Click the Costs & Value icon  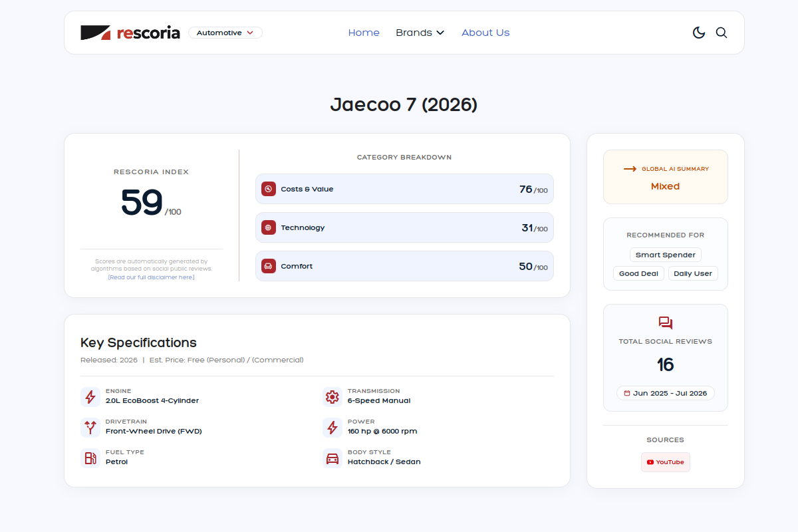(x=269, y=189)
